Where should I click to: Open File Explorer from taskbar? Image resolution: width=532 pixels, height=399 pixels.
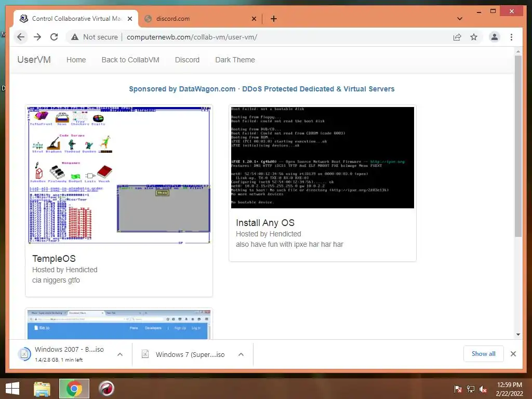(x=42, y=389)
